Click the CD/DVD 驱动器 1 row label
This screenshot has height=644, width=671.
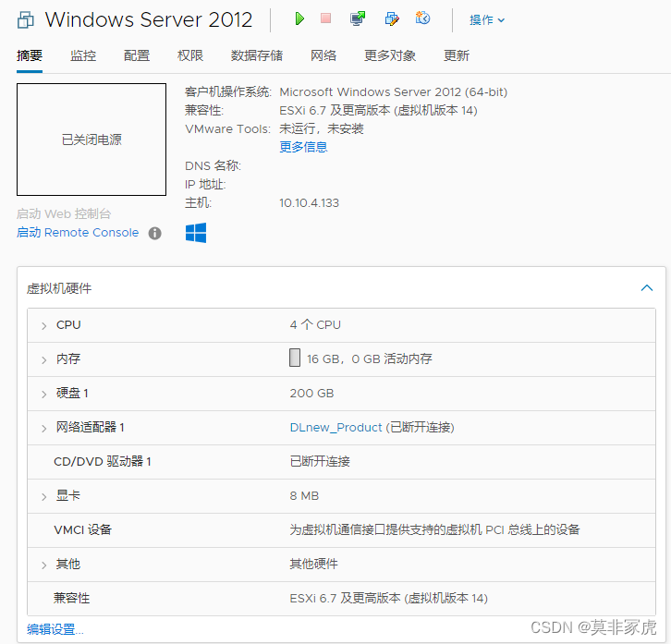(x=103, y=461)
